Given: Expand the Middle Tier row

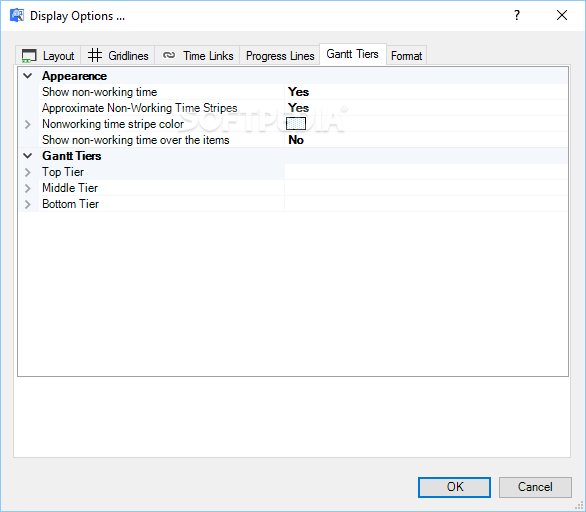Looking at the screenshot, I should click(x=28, y=188).
